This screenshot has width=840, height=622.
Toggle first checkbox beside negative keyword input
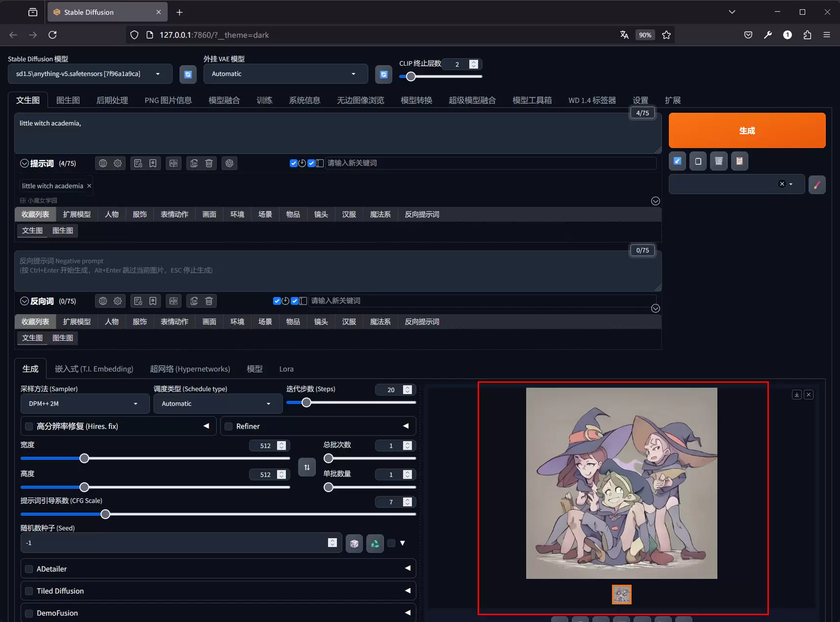click(277, 301)
